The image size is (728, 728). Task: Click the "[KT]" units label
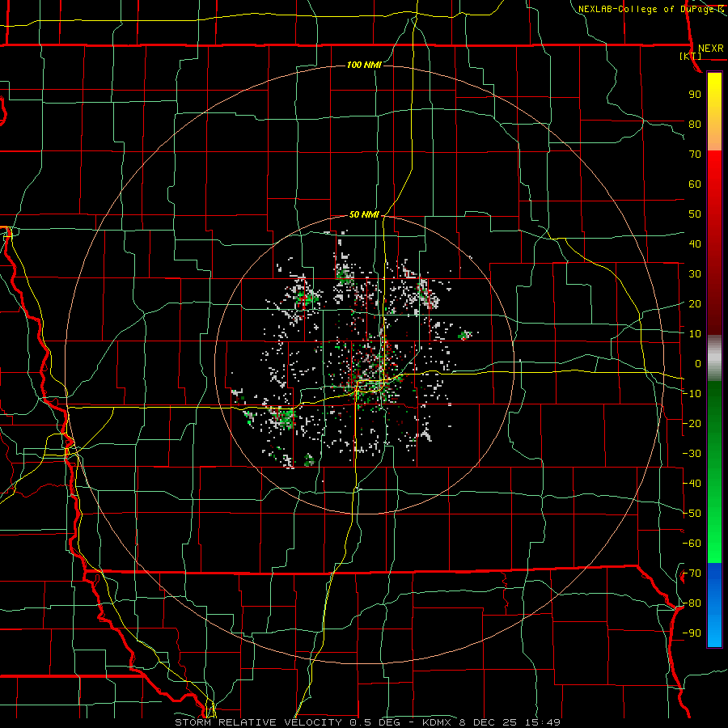coord(691,56)
